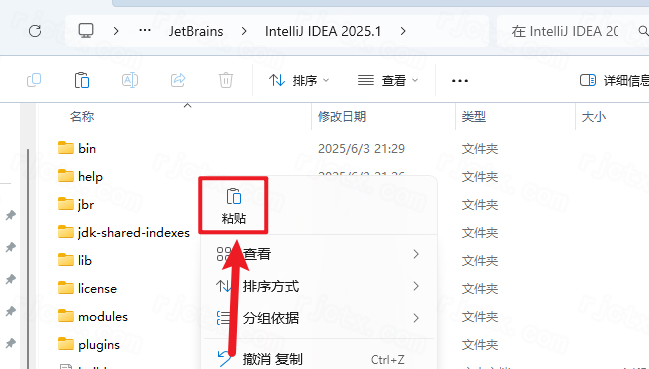Image resolution: width=649 pixels, height=369 pixels.
Task: Click the Rename toolbar icon
Action: click(x=130, y=80)
